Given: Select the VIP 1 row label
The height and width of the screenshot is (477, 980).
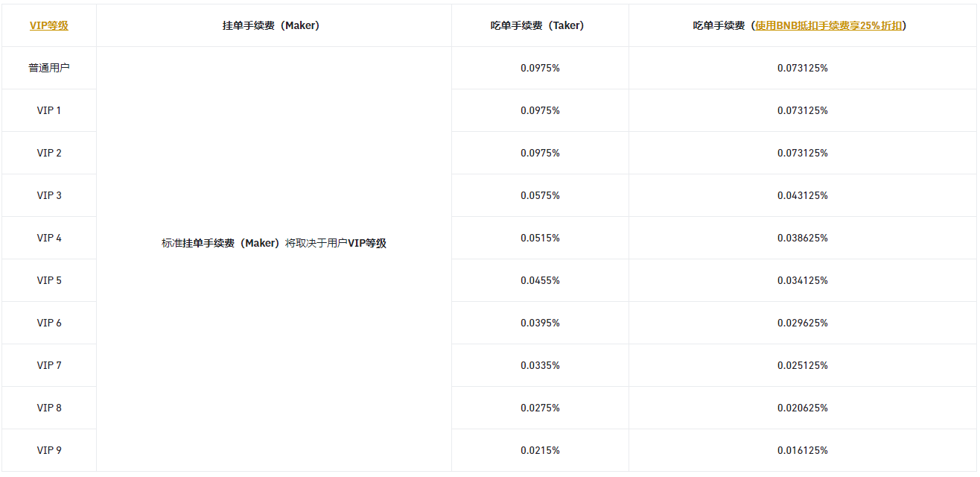Looking at the screenshot, I should pos(49,110).
